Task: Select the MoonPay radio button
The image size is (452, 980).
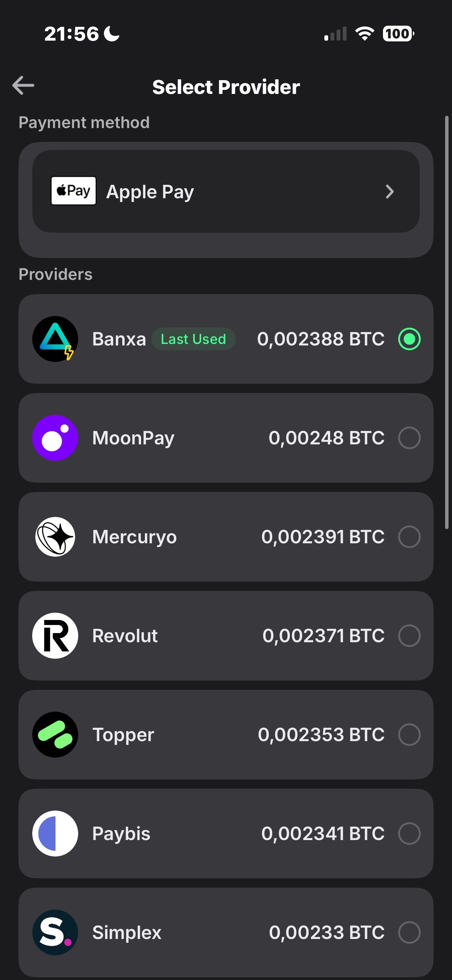Action: (409, 438)
